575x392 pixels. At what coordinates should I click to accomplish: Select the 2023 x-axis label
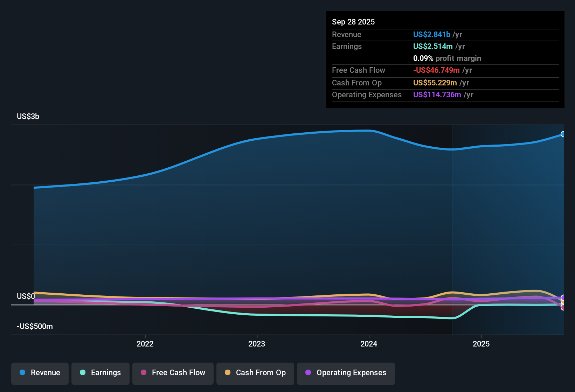pos(257,344)
